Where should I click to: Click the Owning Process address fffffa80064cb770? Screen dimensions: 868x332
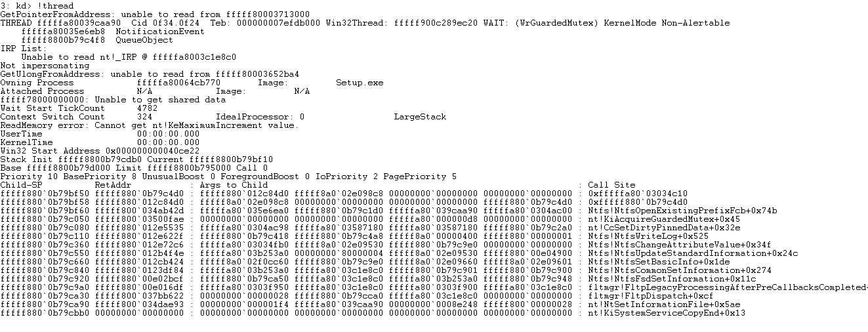pos(178,83)
